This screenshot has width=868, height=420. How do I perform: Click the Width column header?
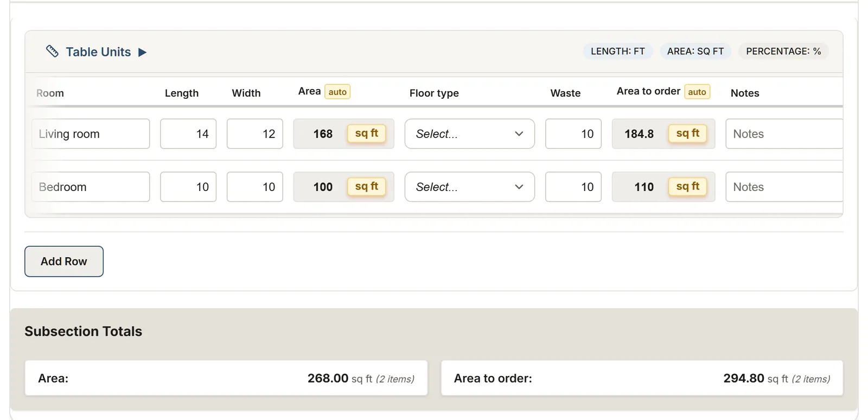tap(246, 93)
